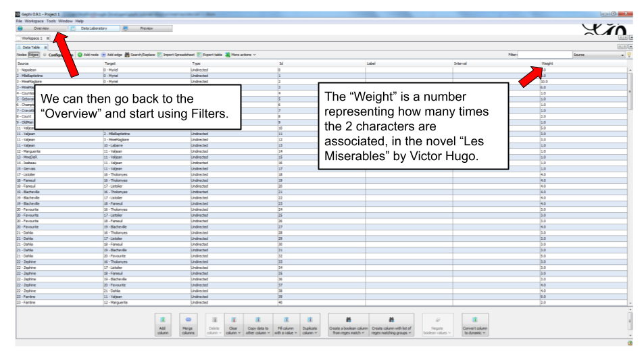The image size is (644, 354).
Task: Sort by the Id column header
Action: (322, 64)
